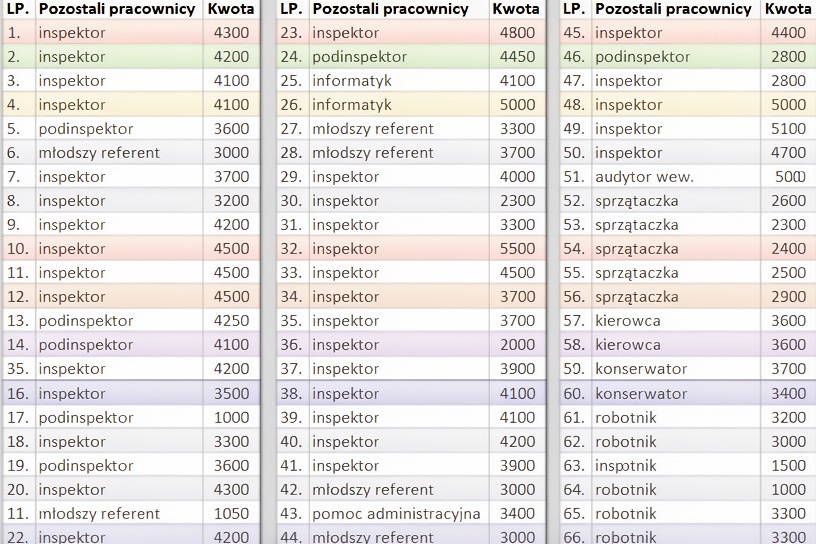This screenshot has width=816, height=544.
Task: Select the 4250 amount in row 13
Action: [x=231, y=321]
